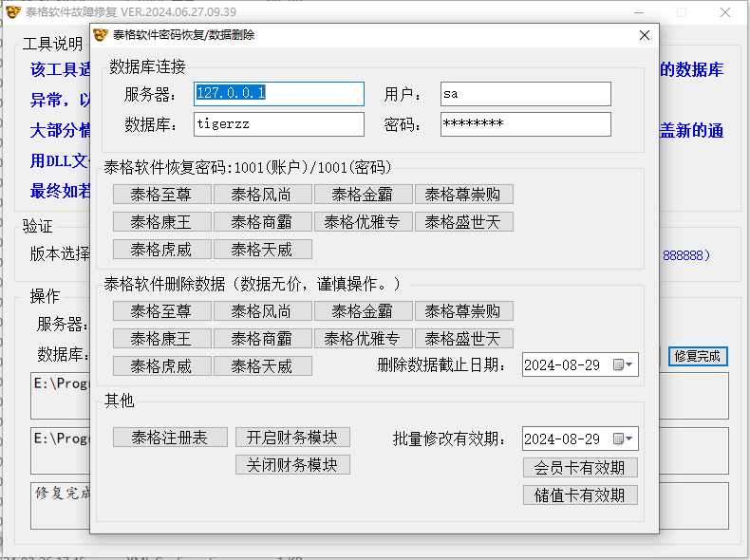The image size is (750, 560).
Task: Click 泰格天威 in the 删除数据 section
Action: pyautogui.click(x=263, y=366)
